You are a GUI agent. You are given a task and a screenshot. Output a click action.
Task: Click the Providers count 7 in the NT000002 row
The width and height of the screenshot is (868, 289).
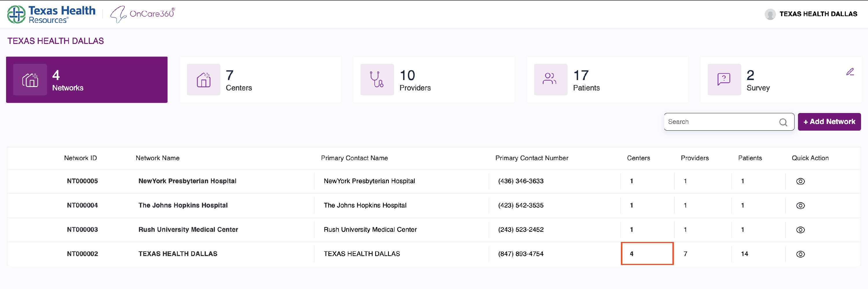pyautogui.click(x=685, y=254)
